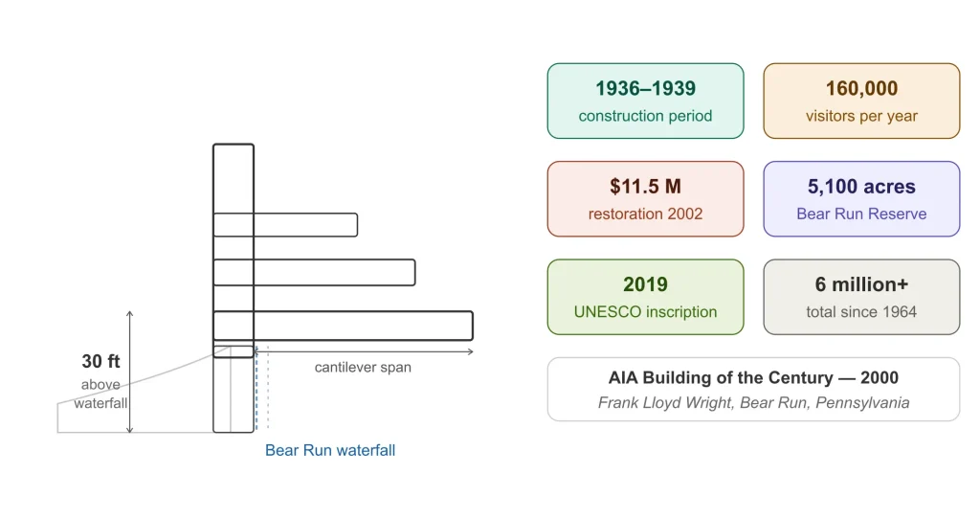Select the 160,000 visitors per year card
This screenshot has height=519, width=980.
point(861,101)
